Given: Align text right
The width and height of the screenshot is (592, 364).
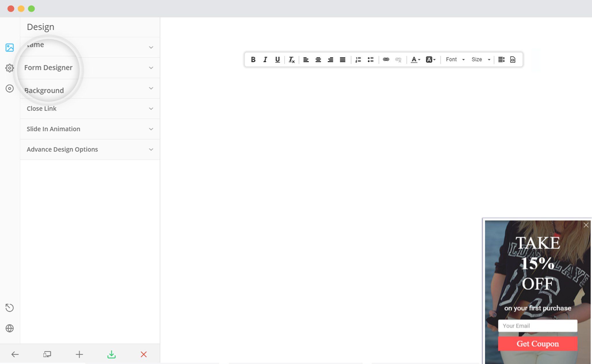Looking at the screenshot, I should [x=330, y=60].
